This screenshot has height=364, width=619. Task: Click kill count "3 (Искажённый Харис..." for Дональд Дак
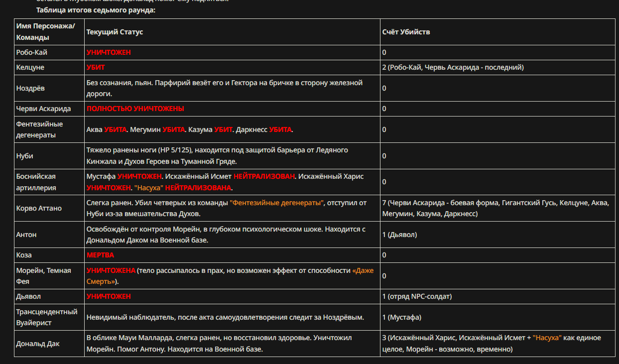(492, 344)
